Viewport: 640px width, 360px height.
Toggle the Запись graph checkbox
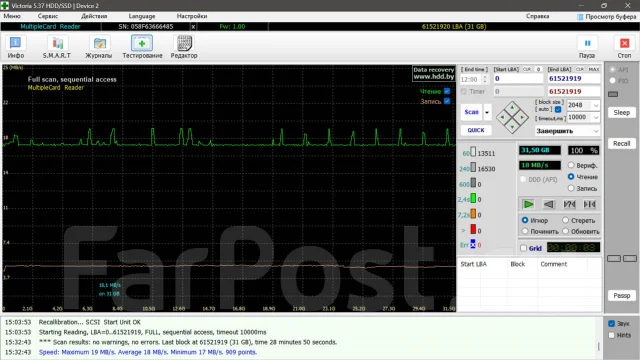(x=447, y=101)
